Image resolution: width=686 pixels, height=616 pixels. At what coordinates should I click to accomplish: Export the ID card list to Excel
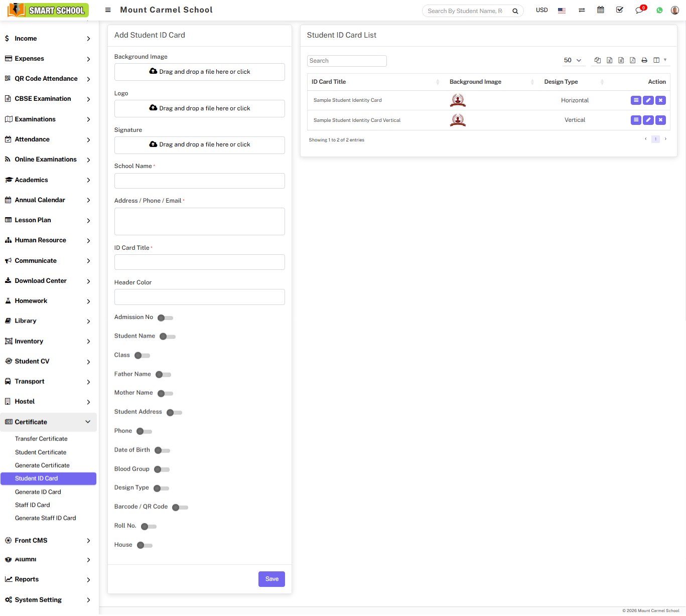coord(609,60)
